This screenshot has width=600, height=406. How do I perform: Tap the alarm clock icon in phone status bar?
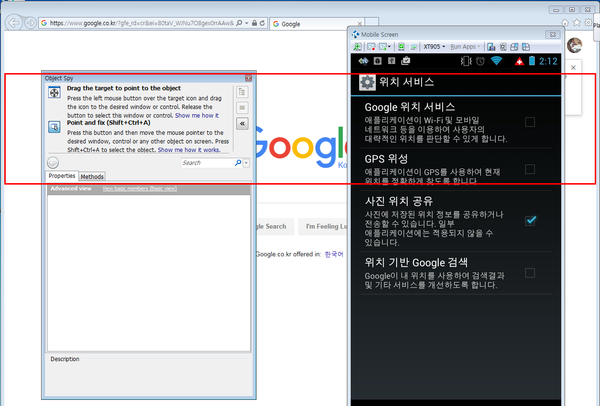(x=480, y=61)
